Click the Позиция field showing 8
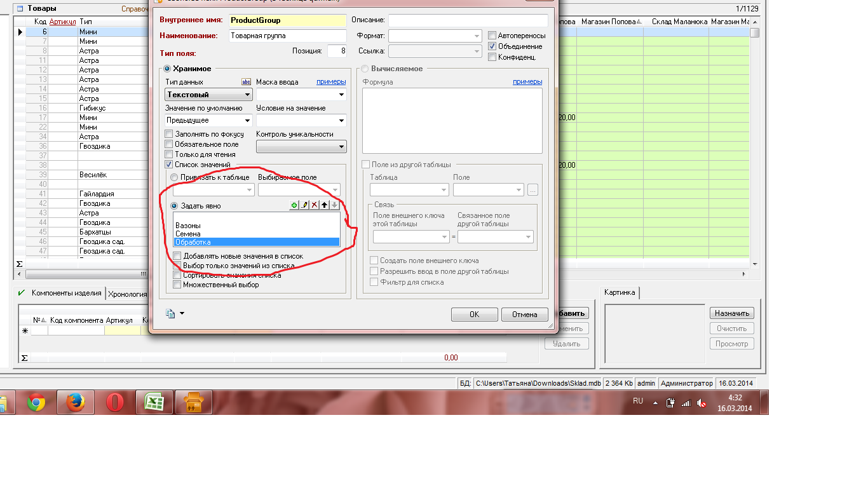Screen dimensions: 868x488 [337, 51]
